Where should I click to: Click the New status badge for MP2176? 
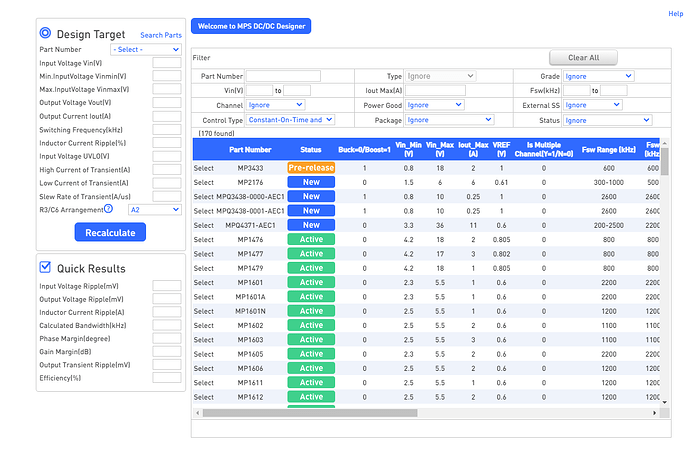tap(311, 182)
